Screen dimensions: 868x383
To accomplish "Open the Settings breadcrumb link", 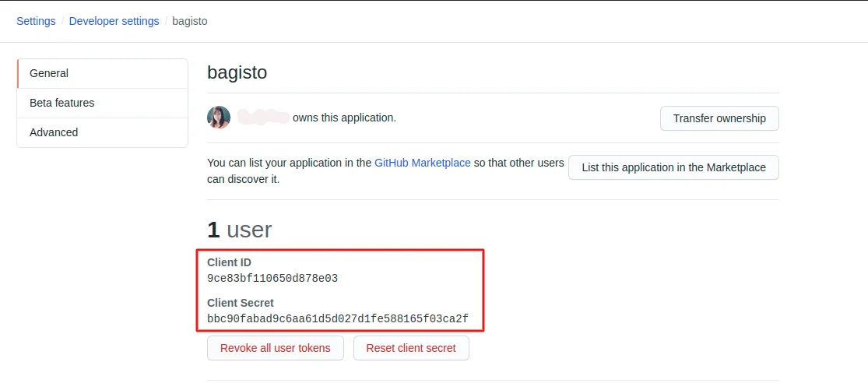I will (36, 21).
